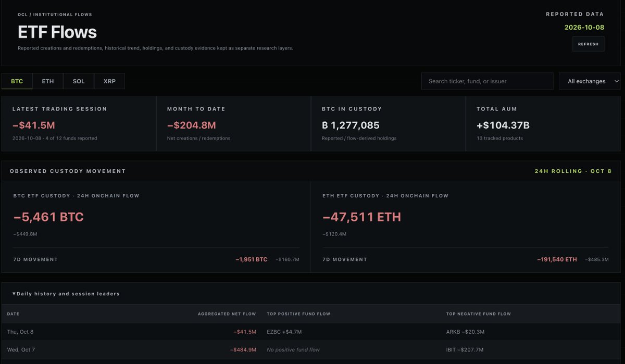The image size is (625, 364).
Task: Click the reported date 2026-10-08
Action: click(584, 27)
